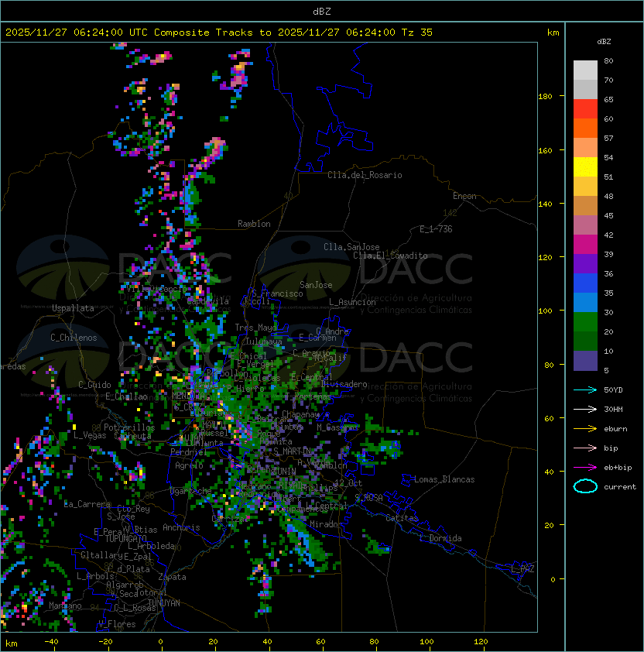Click the 'eburn' legend label

[615, 429]
